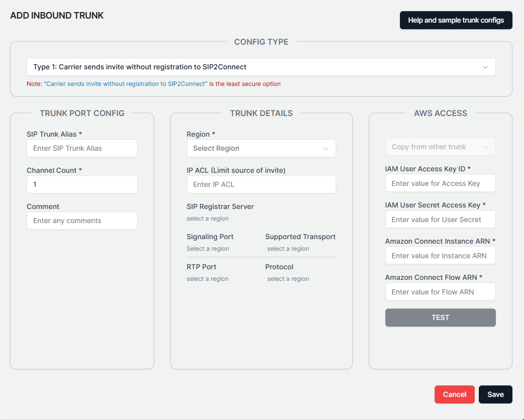Click 'select a region' under Supported Transport
The image size is (524, 420).
288,249
